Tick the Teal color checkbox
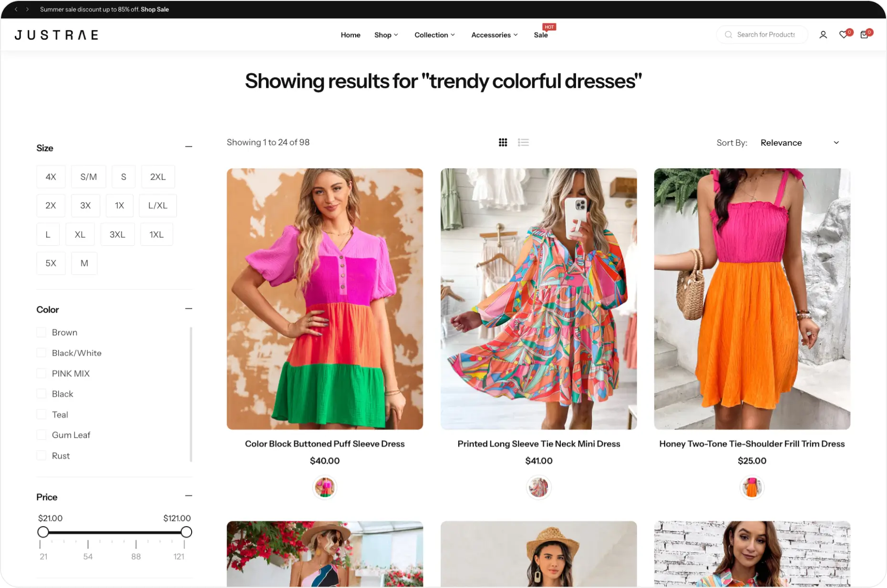This screenshot has height=588, width=887. [41, 415]
